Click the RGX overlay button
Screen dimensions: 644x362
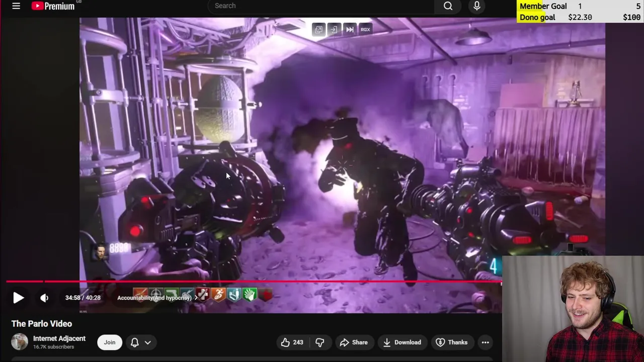365,30
